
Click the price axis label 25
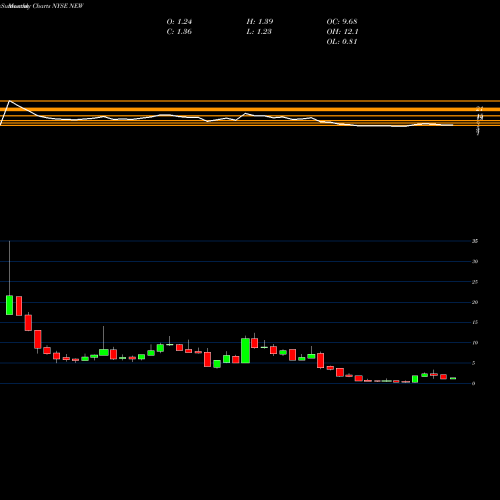point(475,282)
